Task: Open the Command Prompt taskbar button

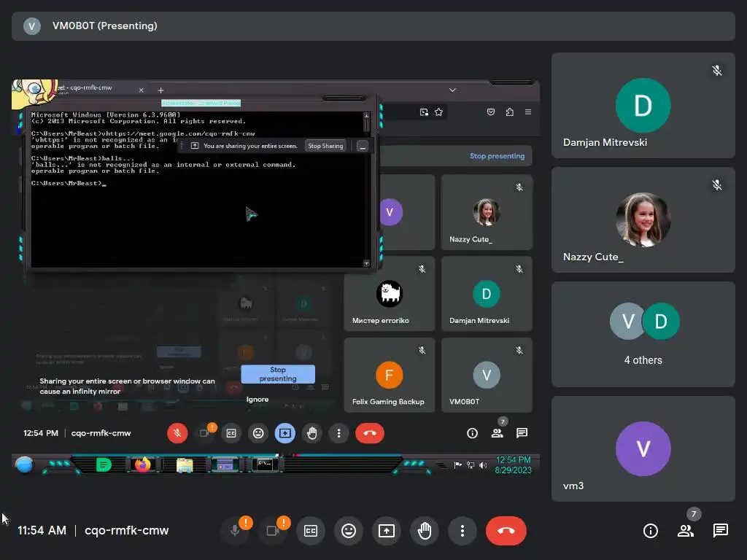Action: point(264,464)
